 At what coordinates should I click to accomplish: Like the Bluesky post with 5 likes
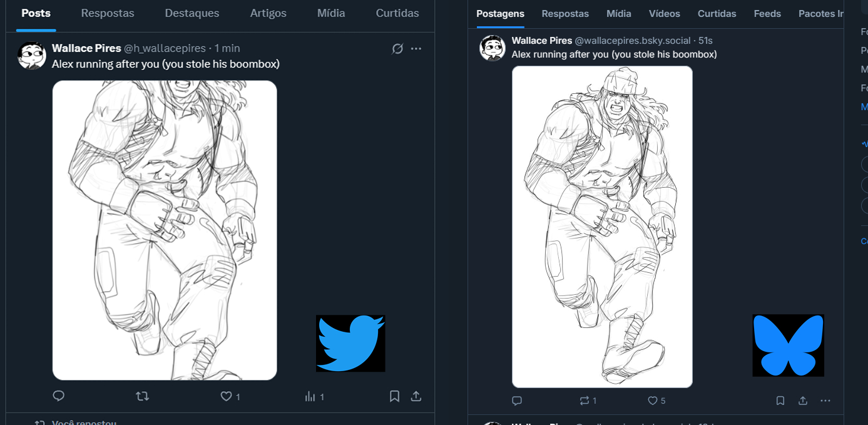pyautogui.click(x=653, y=401)
